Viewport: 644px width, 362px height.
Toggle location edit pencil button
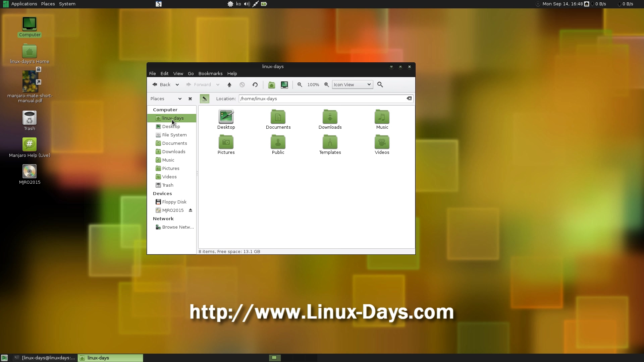(204, 99)
